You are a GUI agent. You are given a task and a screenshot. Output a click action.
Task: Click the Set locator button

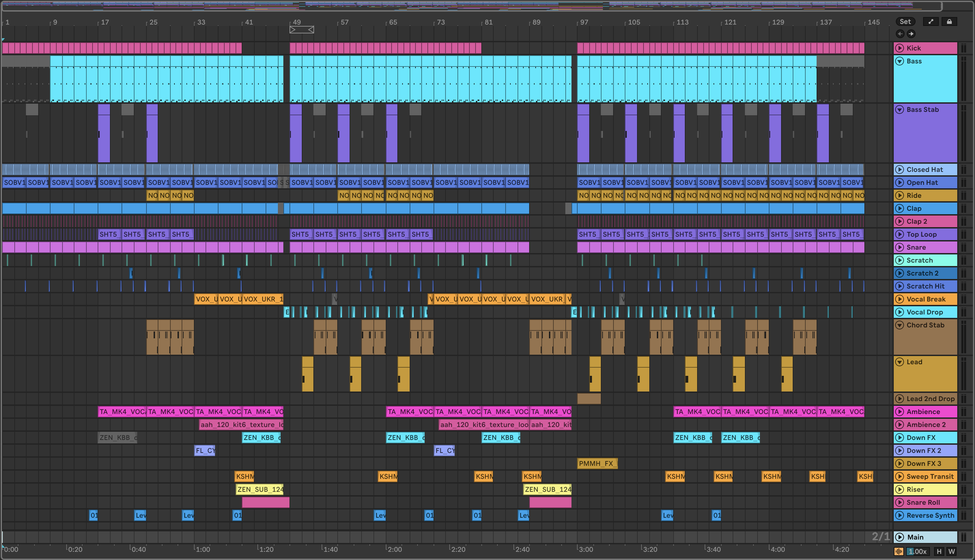[905, 21]
